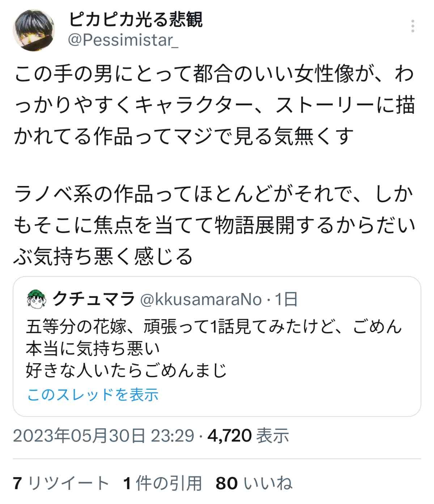Click the paragraph starting ラノベ系の作品
The width and height of the screenshot is (434, 504).
pos(213,225)
